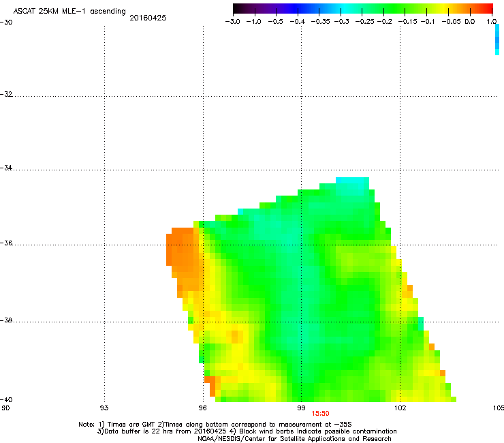The image size is (504, 443).
Task: Pick the -0.3 color scale label
Action: 341,22
